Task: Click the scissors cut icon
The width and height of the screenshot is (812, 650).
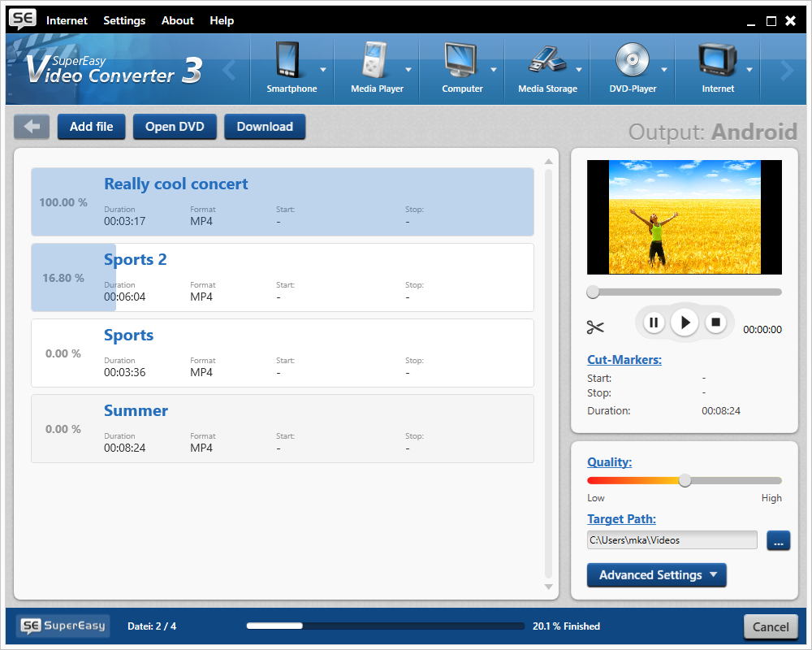Action: (595, 327)
